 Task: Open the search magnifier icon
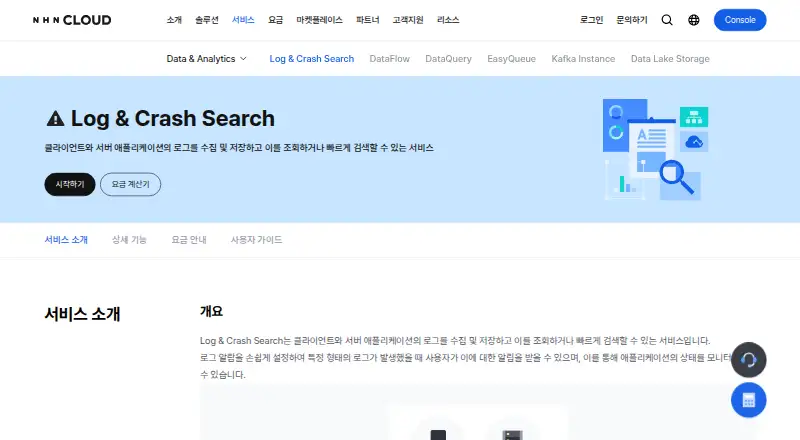click(x=667, y=20)
